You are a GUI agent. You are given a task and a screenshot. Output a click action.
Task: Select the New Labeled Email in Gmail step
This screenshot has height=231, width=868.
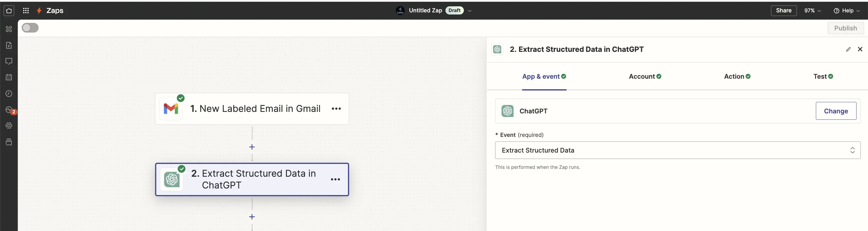[x=252, y=109]
